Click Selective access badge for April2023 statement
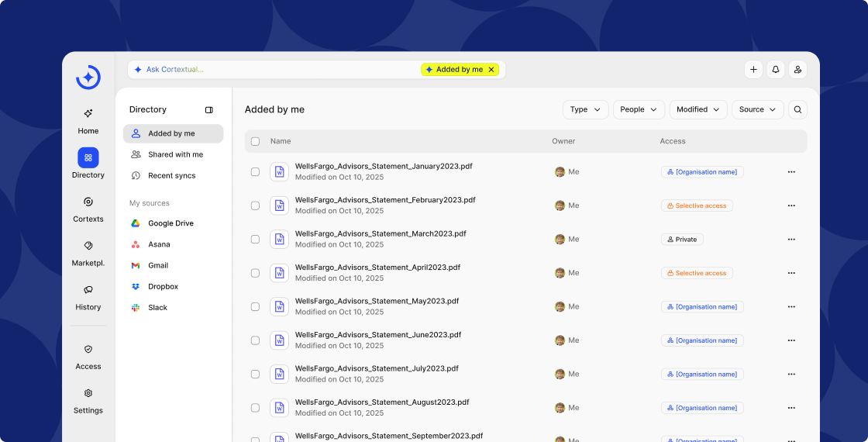 (x=696, y=273)
